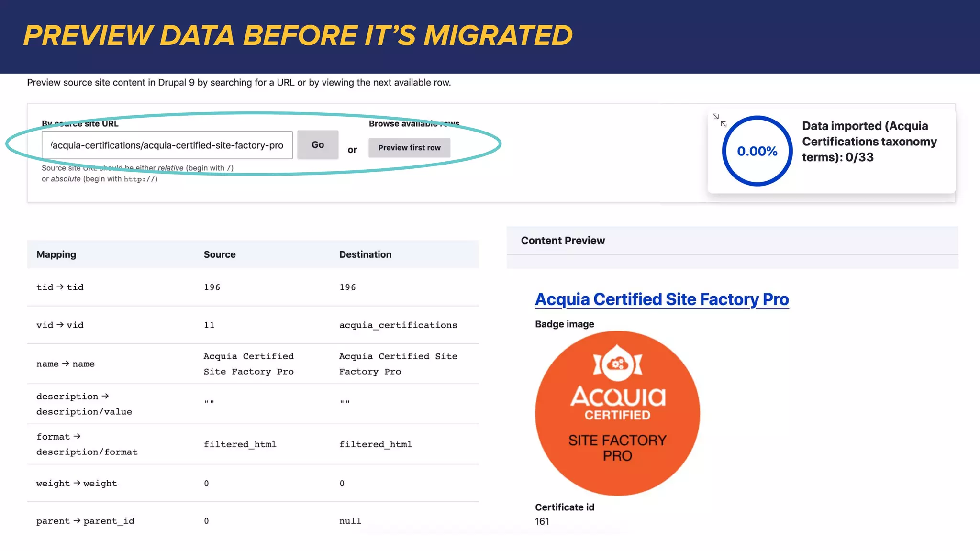This screenshot has width=980, height=551.
Task: Click the Source column header
Action: 220,254
